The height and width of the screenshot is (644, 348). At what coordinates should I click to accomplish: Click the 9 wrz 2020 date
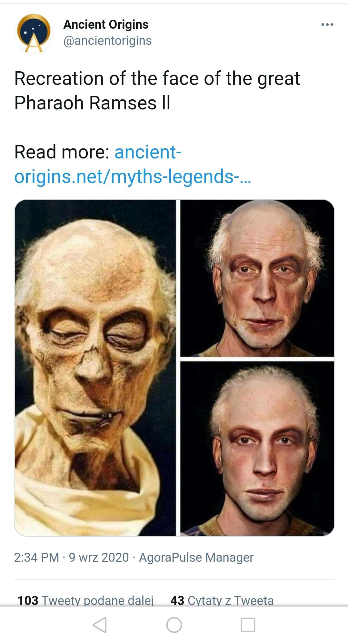(99, 558)
